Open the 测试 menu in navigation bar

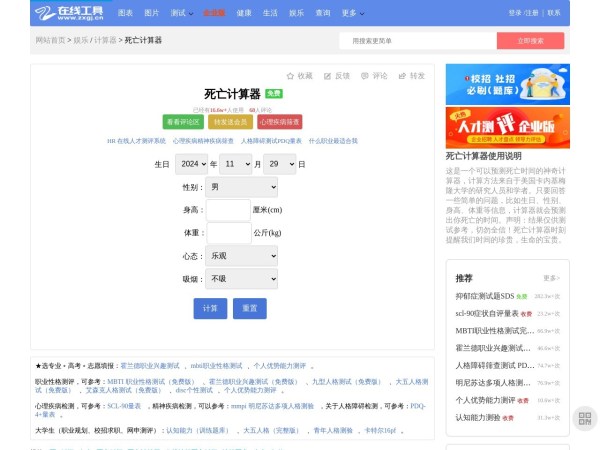tap(181, 13)
